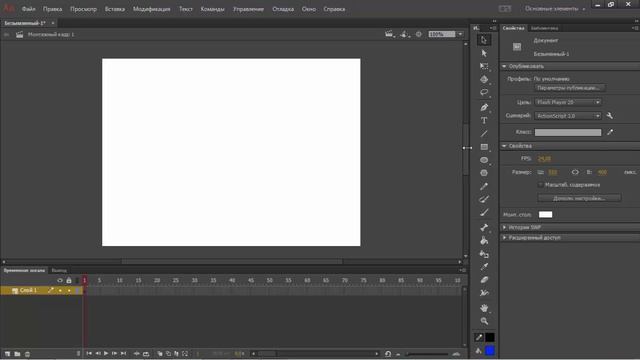The image size is (640, 360).
Task: Toggle outline color box of Слой 1
Action: [78, 291]
